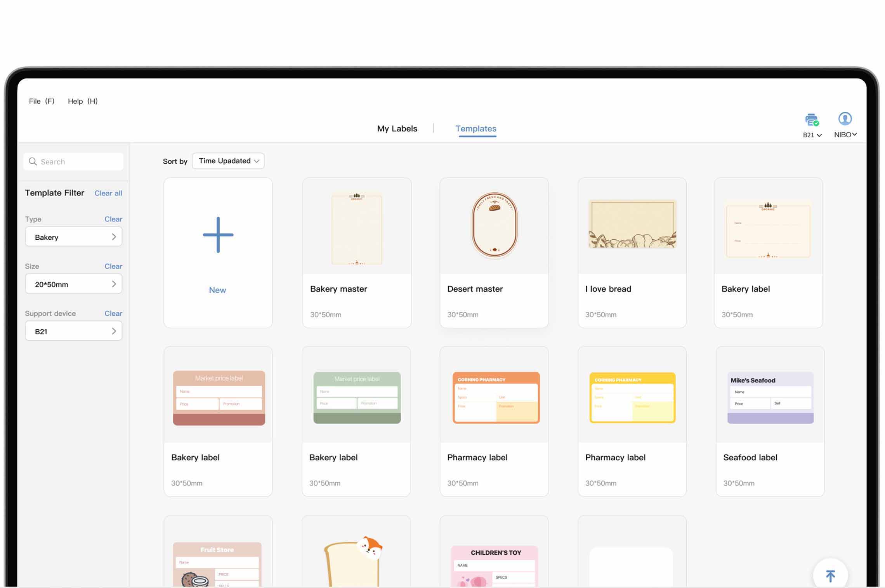Open the B21 support device selector
Viewport: 885px width, 588px height.
(x=74, y=331)
